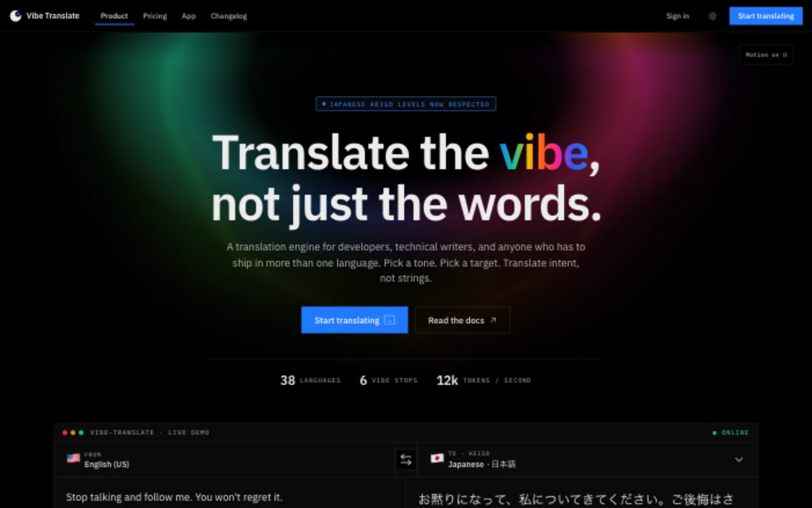
Task: Go to the Pricing nav item
Action: point(155,16)
